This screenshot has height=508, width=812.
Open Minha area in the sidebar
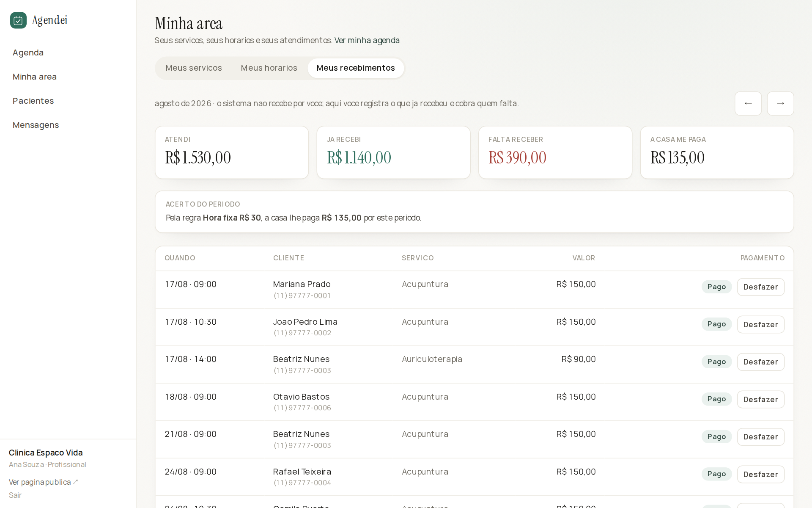coord(35,77)
